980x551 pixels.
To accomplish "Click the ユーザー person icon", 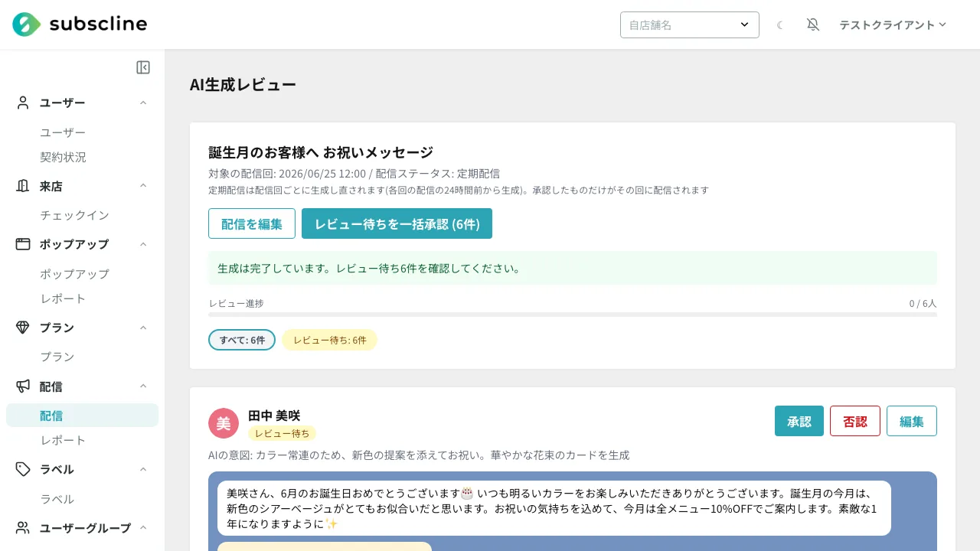I will click(23, 103).
